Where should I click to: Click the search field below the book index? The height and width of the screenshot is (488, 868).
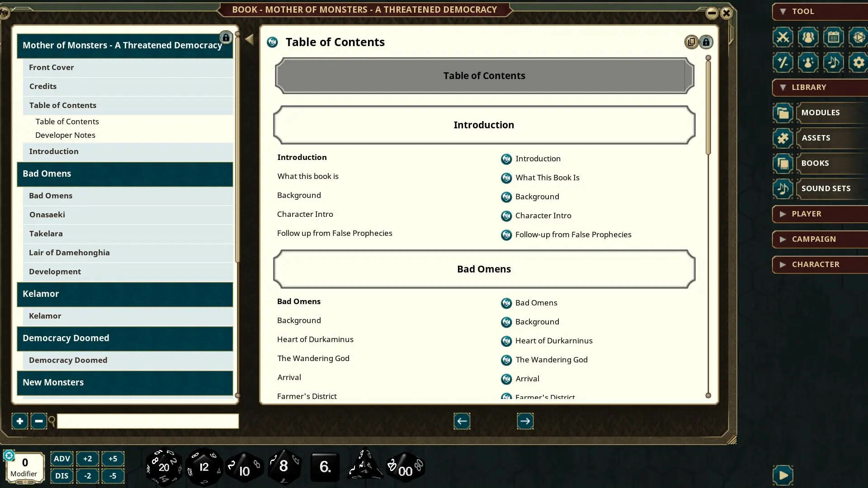pos(148,421)
